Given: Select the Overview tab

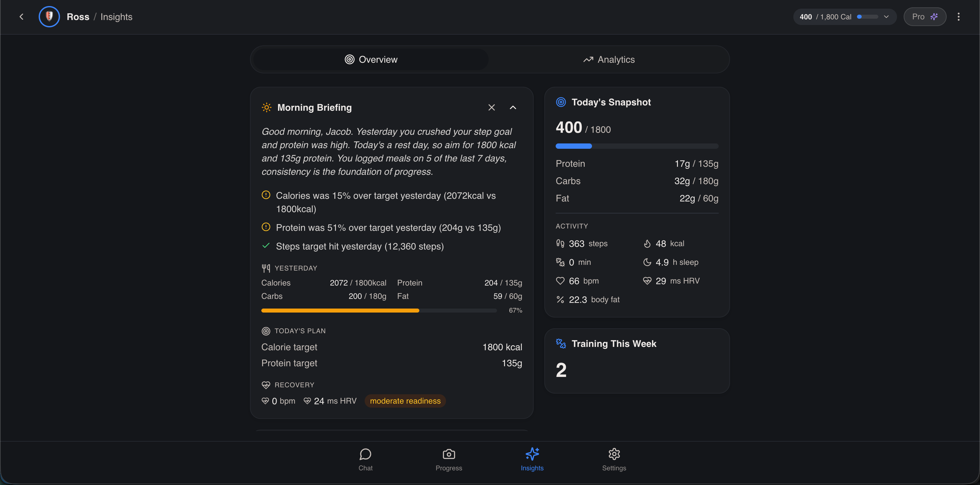Looking at the screenshot, I should 371,59.
